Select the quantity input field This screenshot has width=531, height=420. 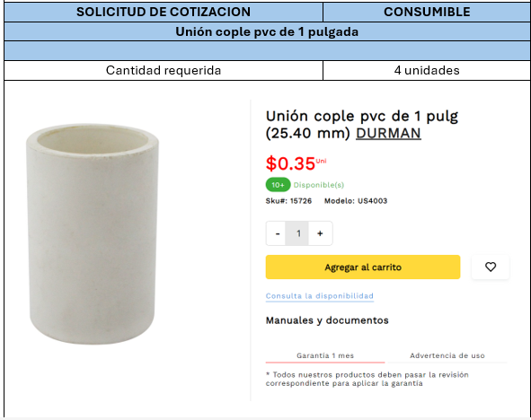click(x=298, y=233)
